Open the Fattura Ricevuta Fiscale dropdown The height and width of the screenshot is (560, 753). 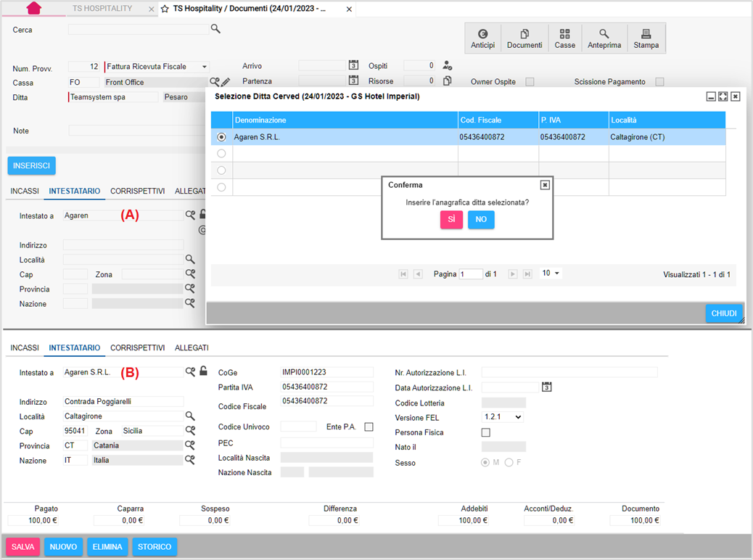(x=157, y=66)
